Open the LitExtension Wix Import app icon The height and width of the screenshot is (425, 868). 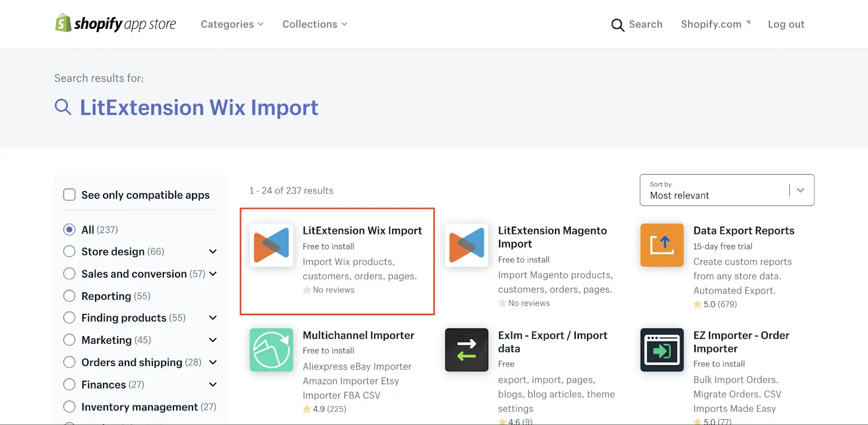[271, 245]
